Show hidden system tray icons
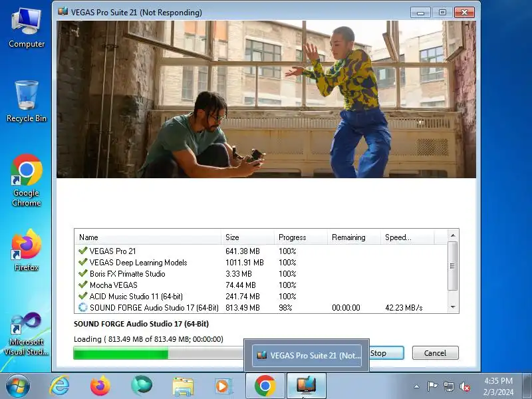Screen dimensions: 532x399 (x=416, y=386)
